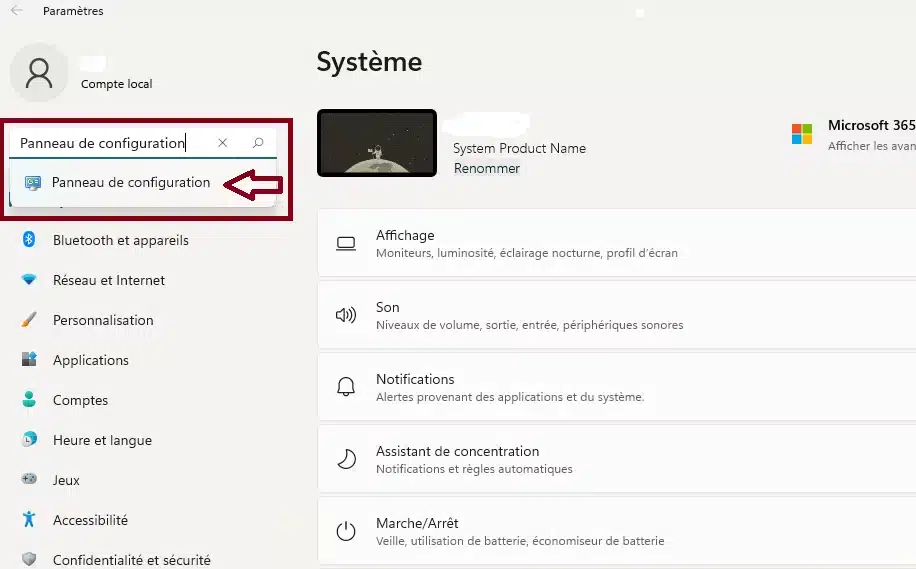Click inside the settings search field
916x569 pixels.
click(110, 143)
